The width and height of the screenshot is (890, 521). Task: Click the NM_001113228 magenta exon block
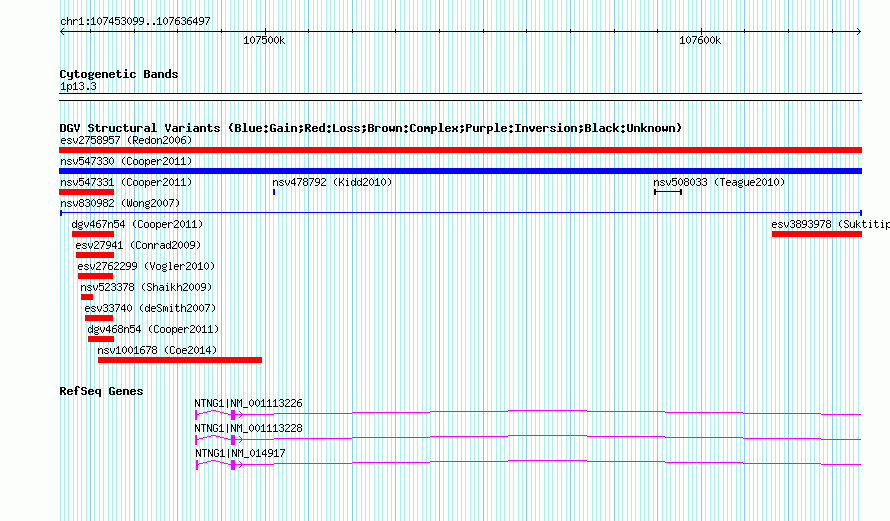233,440
